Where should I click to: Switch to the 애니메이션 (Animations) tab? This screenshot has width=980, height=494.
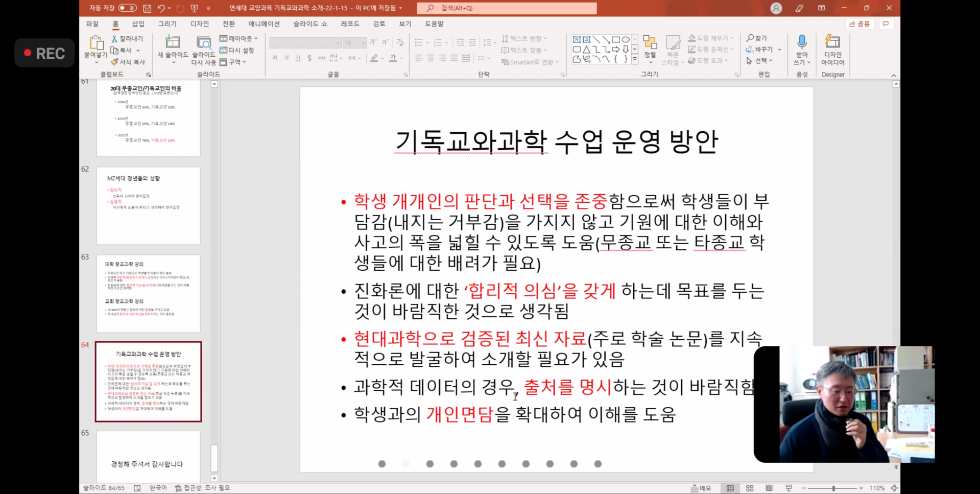click(x=264, y=24)
